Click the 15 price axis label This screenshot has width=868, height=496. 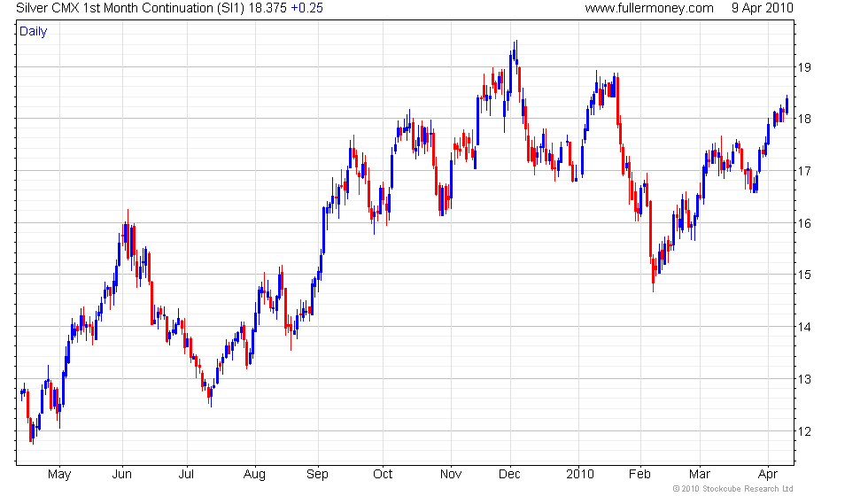[804, 275]
